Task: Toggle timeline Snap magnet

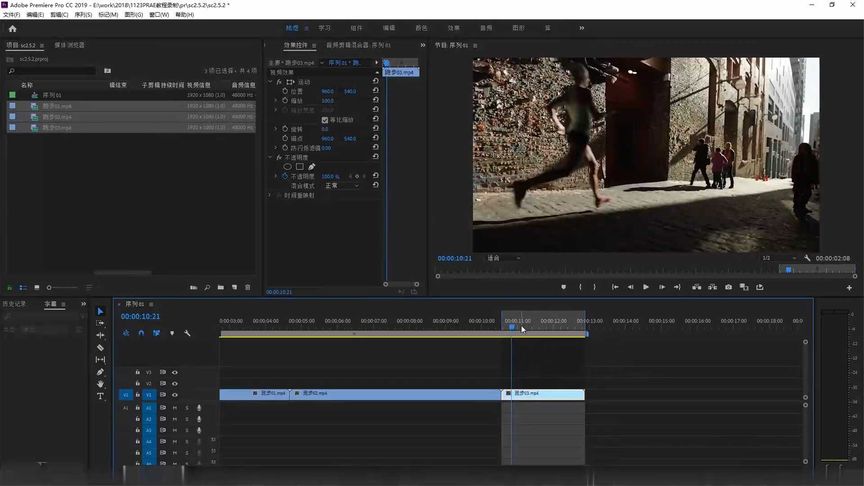Action: (x=141, y=333)
